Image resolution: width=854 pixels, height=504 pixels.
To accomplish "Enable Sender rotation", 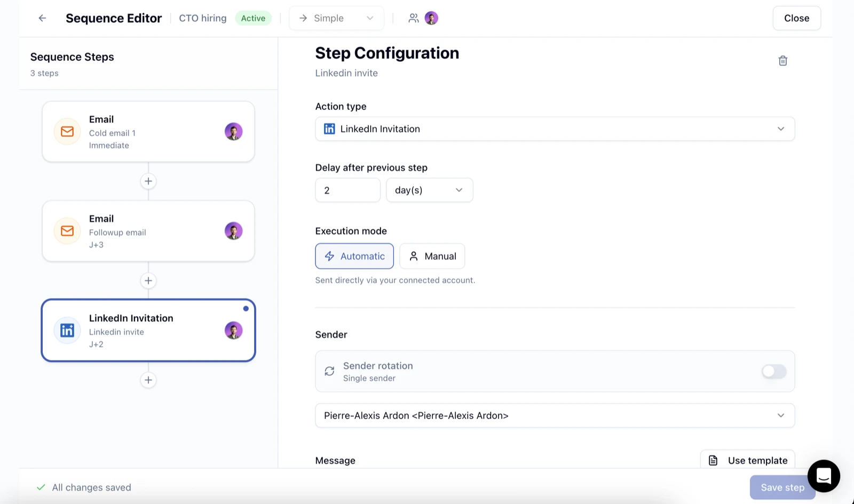I will point(773,371).
